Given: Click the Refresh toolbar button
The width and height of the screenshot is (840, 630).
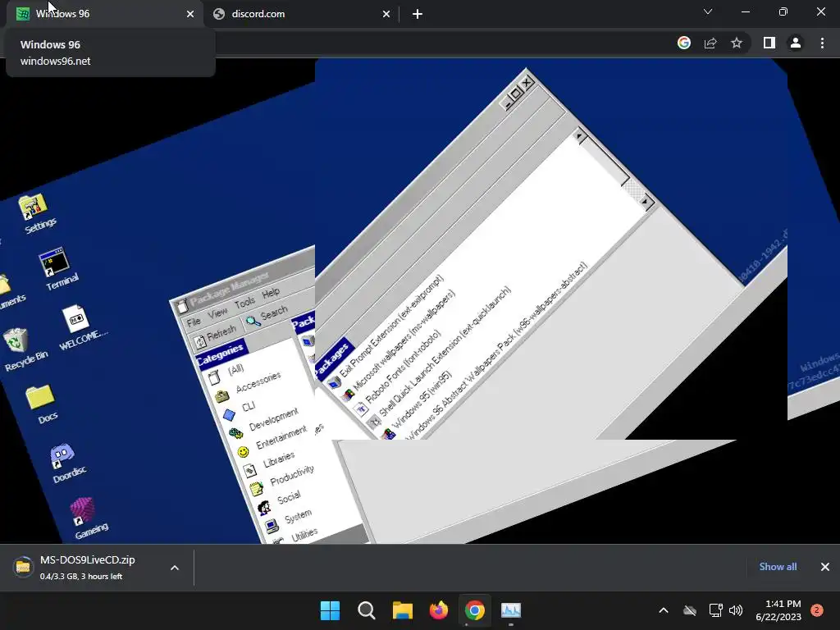Looking at the screenshot, I should 215,336.
